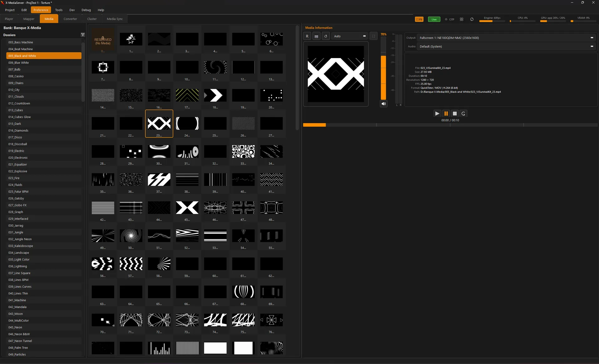
Task: Select the 006_Blue White folder
Action: (44, 63)
